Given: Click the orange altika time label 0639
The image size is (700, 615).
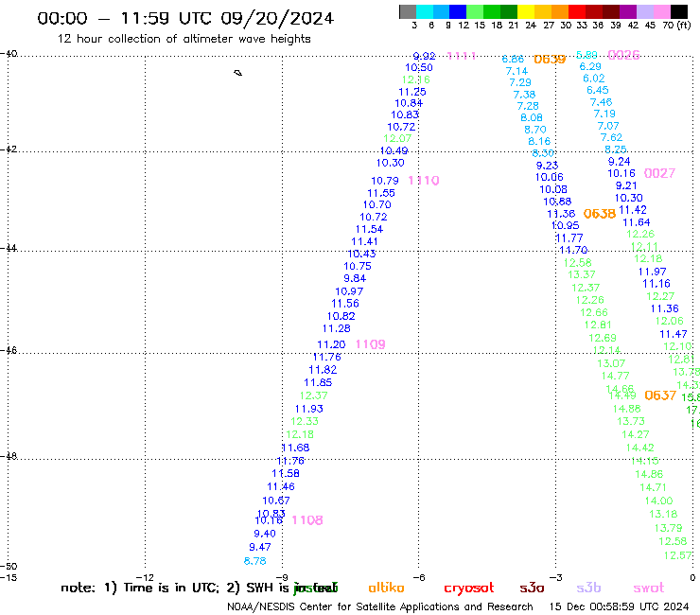Looking at the screenshot, I should tap(550, 60).
